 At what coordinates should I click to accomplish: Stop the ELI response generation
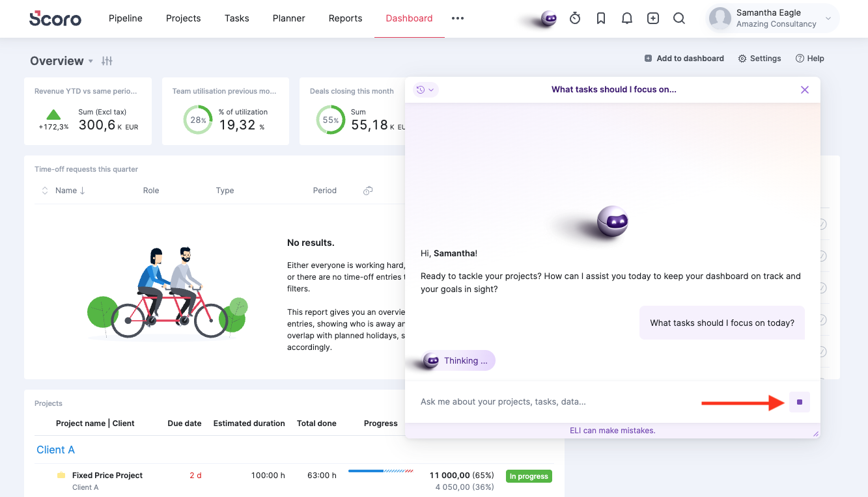[x=800, y=402]
